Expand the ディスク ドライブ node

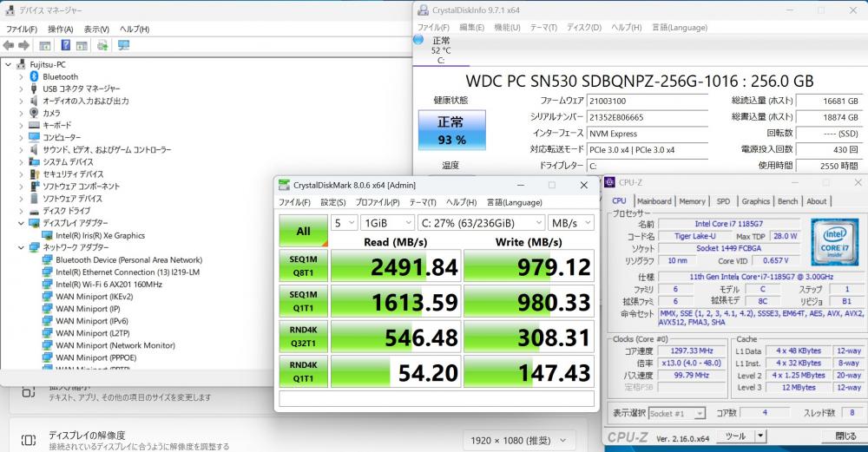(21, 211)
